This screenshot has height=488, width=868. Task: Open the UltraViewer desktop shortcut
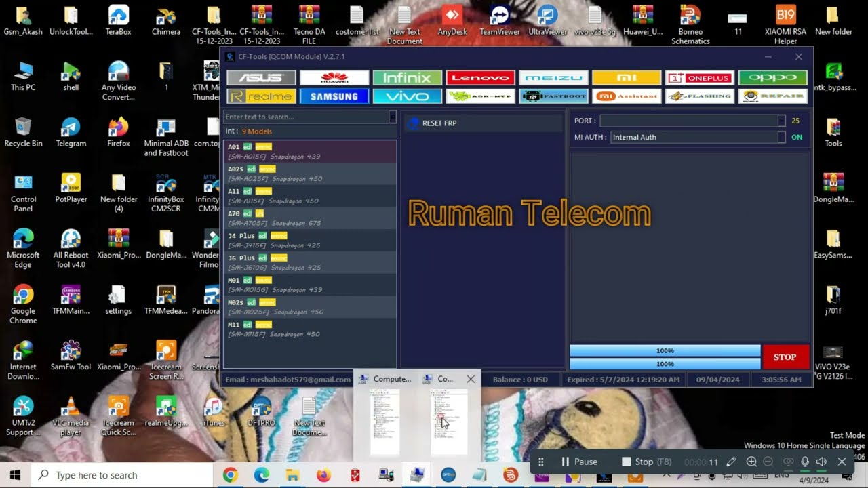[x=547, y=20]
